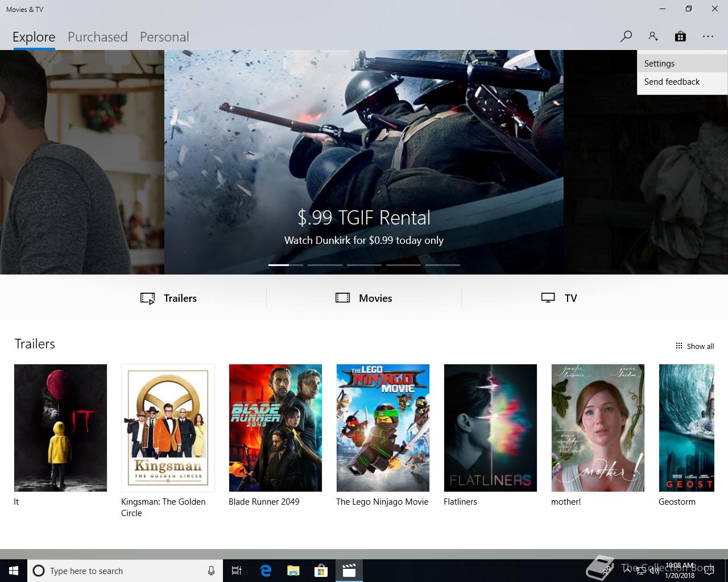Viewport: 728px width, 582px height.
Task: Show the previous featured banner on left
Action: tap(82, 162)
